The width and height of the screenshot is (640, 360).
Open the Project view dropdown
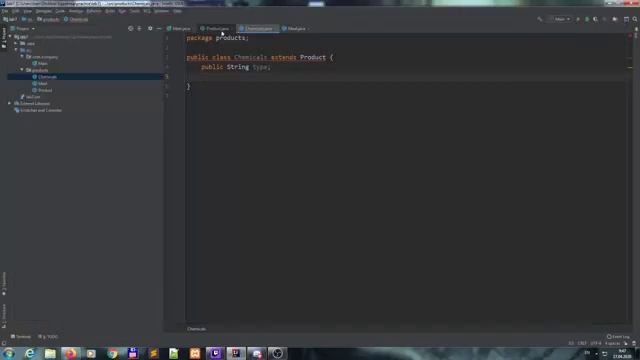coord(23,29)
